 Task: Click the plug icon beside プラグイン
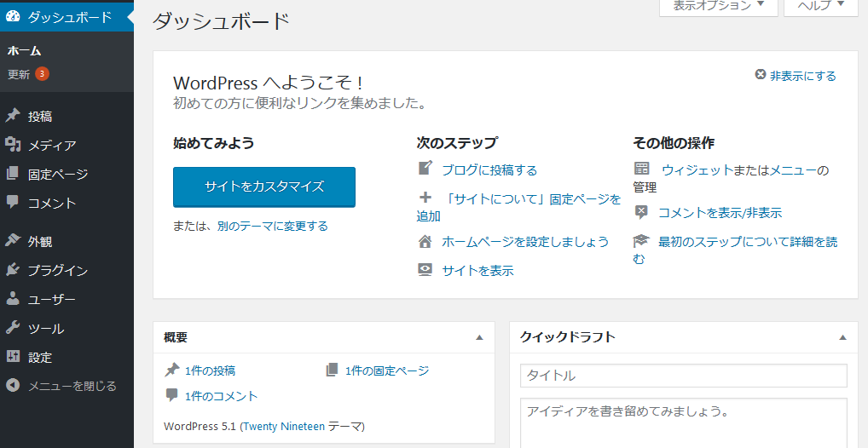(14, 270)
